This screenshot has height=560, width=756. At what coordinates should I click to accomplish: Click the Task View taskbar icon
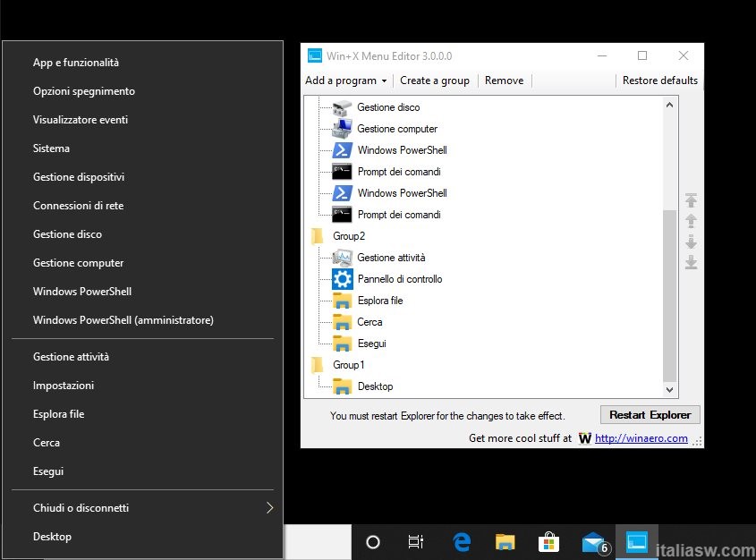tap(416, 542)
